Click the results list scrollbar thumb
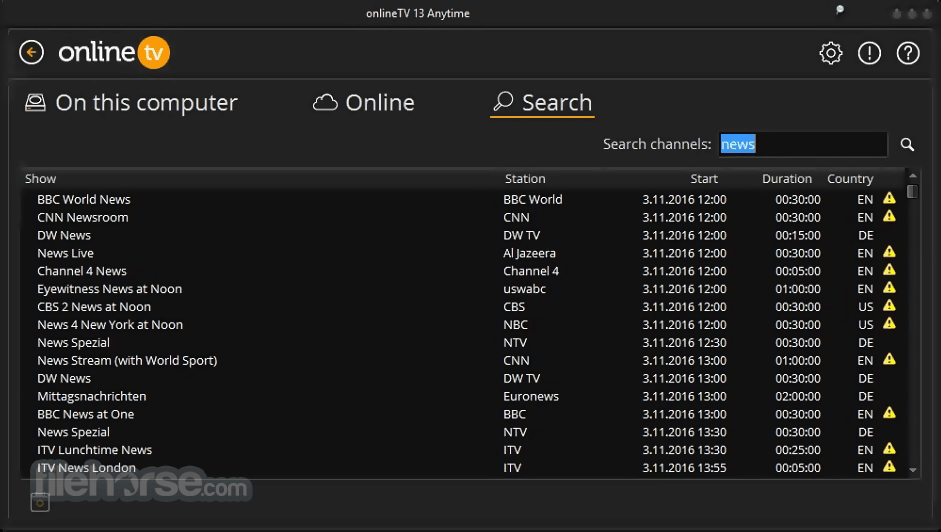Viewport: 941px width, 532px height. (x=913, y=192)
